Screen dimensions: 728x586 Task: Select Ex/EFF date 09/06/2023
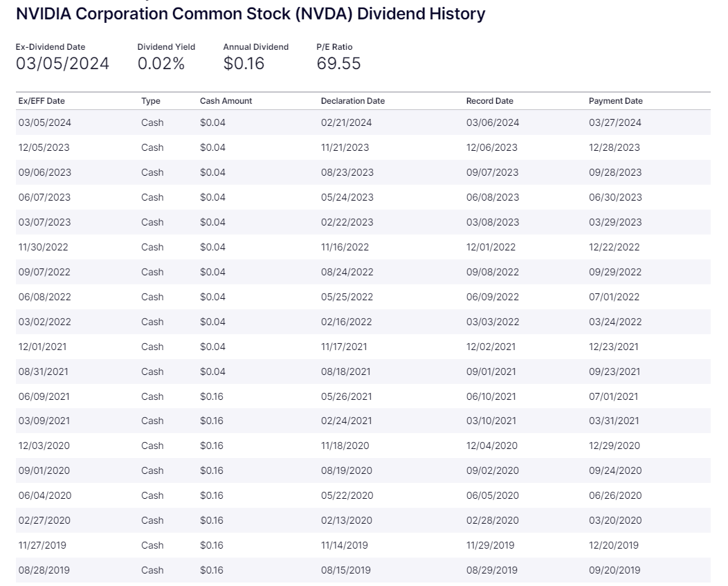(x=45, y=172)
